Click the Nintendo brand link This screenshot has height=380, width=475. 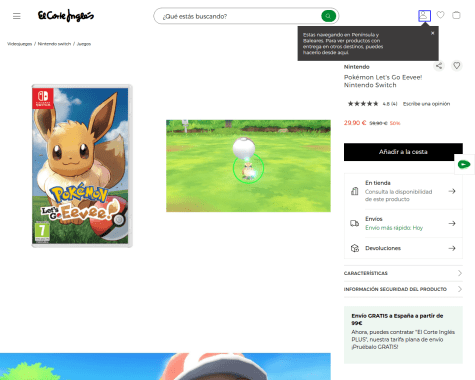357,67
